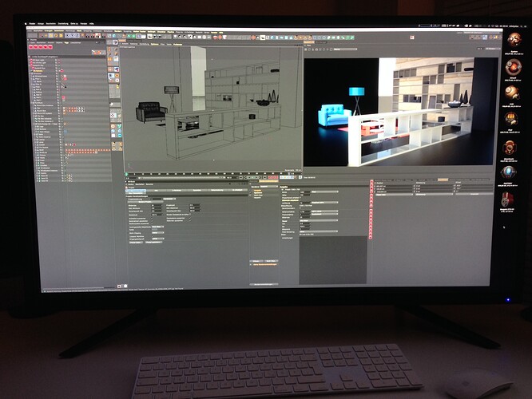The width and height of the screenshot is (532, 399).
Task: Open the viewport Optionen menu
Action: [x=154, y=45]
